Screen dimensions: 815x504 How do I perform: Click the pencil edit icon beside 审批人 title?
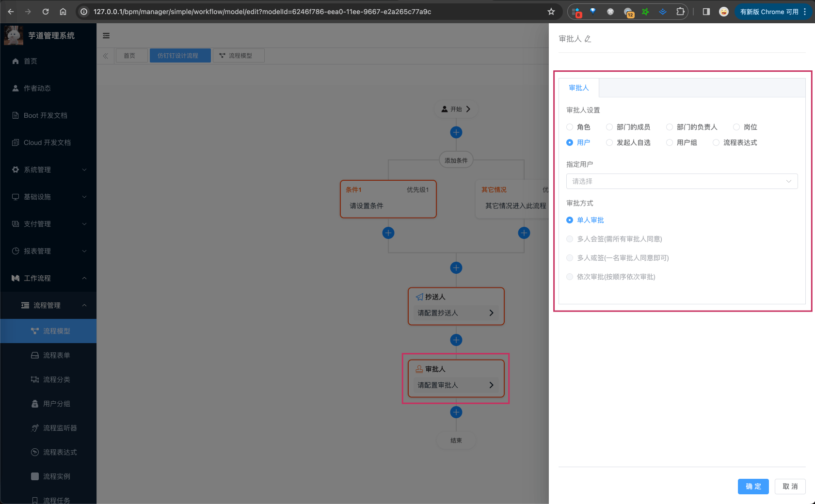(x=588, y=39)
